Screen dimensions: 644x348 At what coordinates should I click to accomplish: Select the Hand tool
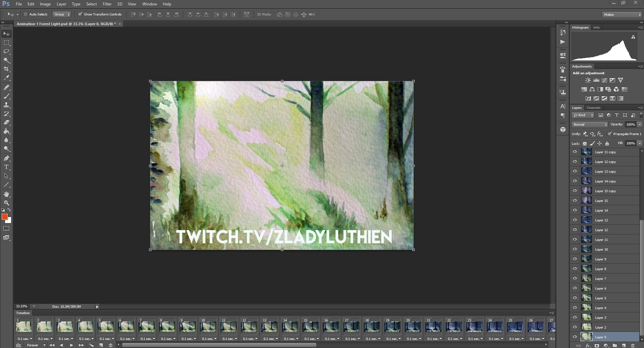click(6, 194)
